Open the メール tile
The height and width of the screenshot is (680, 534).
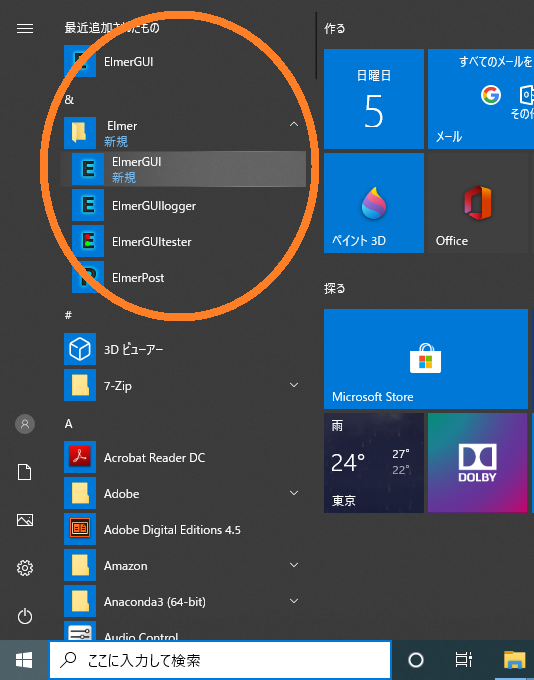point(481,99)
